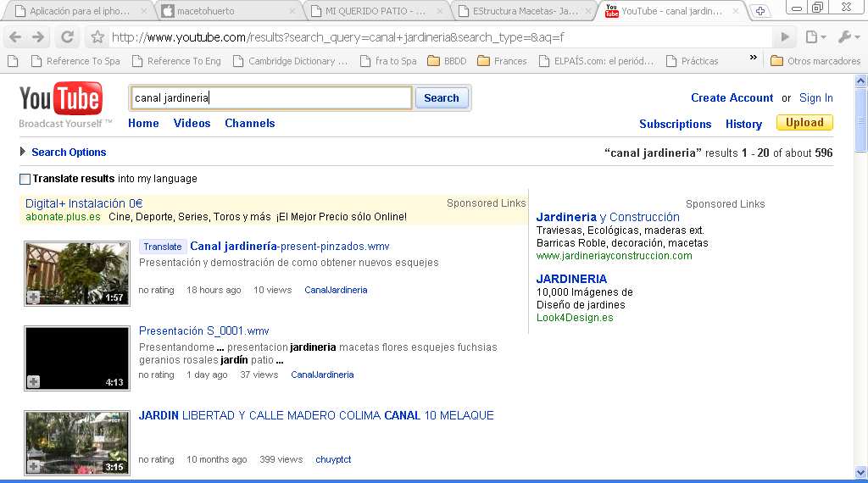Show hidden bookmarks via double chevron
Viewport: 868px width, 483px height.
click(x=753, y=58)
